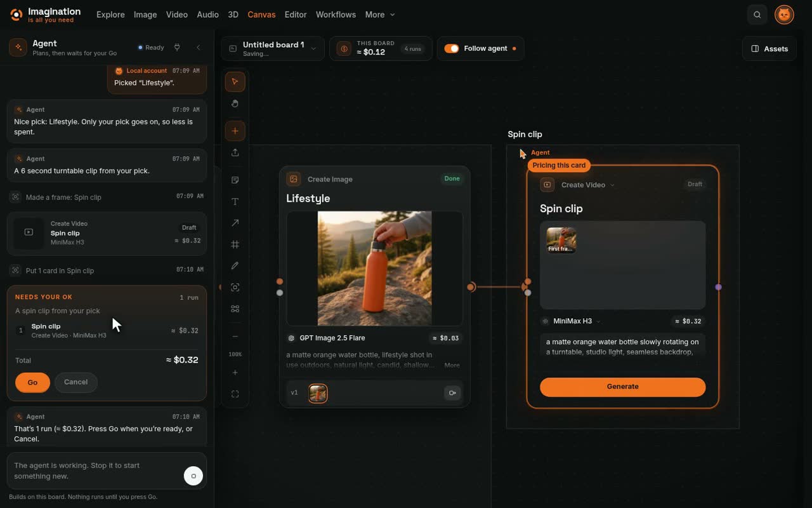Click the group blocks tool icon
The height and width of the screenshot is (508, 812).
(x=235, y=309)
